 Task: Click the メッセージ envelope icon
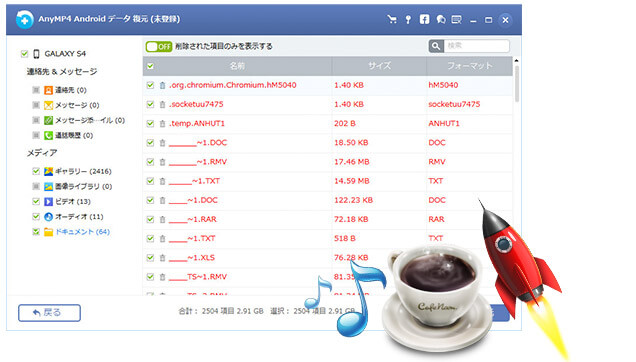48,106
